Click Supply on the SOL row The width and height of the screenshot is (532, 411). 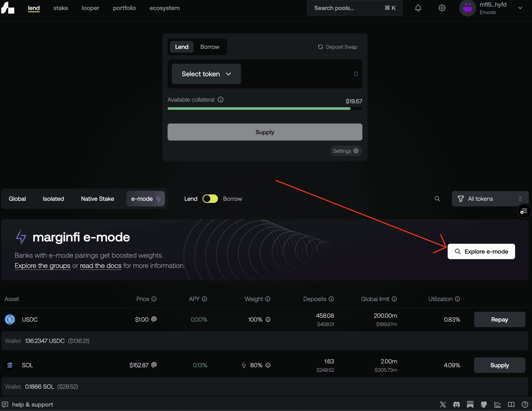coord(500,365)
